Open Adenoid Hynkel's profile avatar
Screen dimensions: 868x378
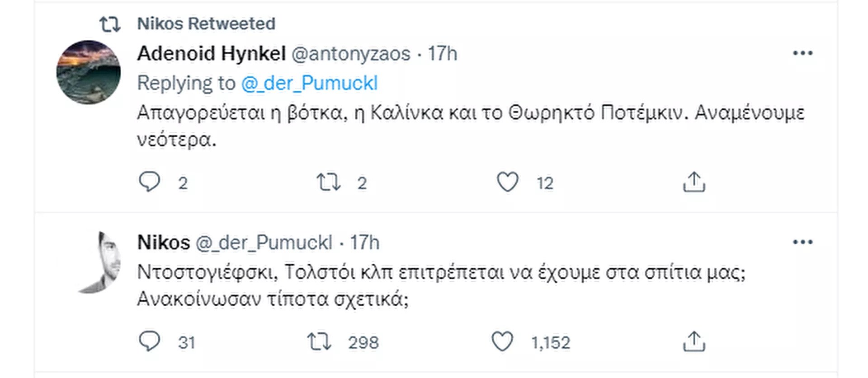click(x=89, y=72)
